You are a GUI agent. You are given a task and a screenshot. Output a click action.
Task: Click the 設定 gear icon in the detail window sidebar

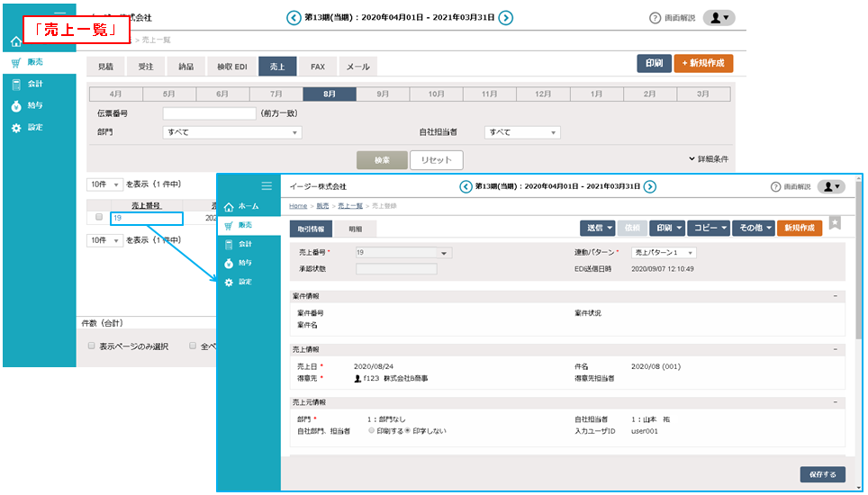pos(230,283)
